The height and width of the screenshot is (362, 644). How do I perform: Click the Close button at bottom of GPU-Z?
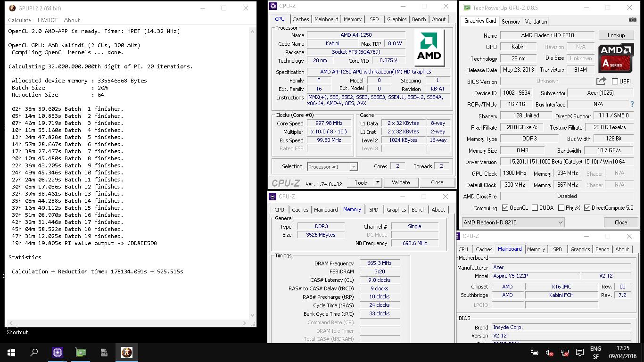[x=621, y=222]
